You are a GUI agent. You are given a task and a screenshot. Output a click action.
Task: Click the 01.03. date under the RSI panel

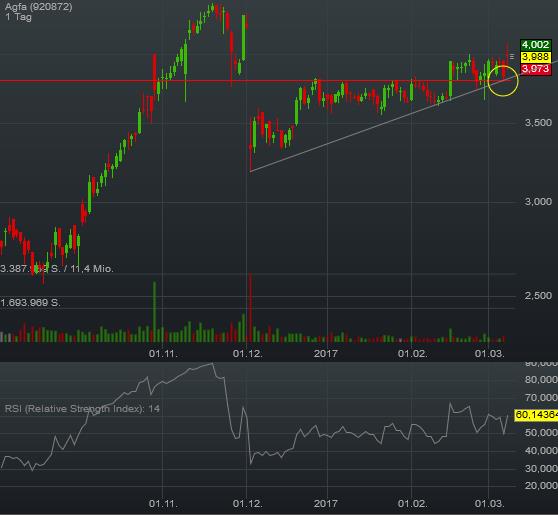tap(490, 504)
